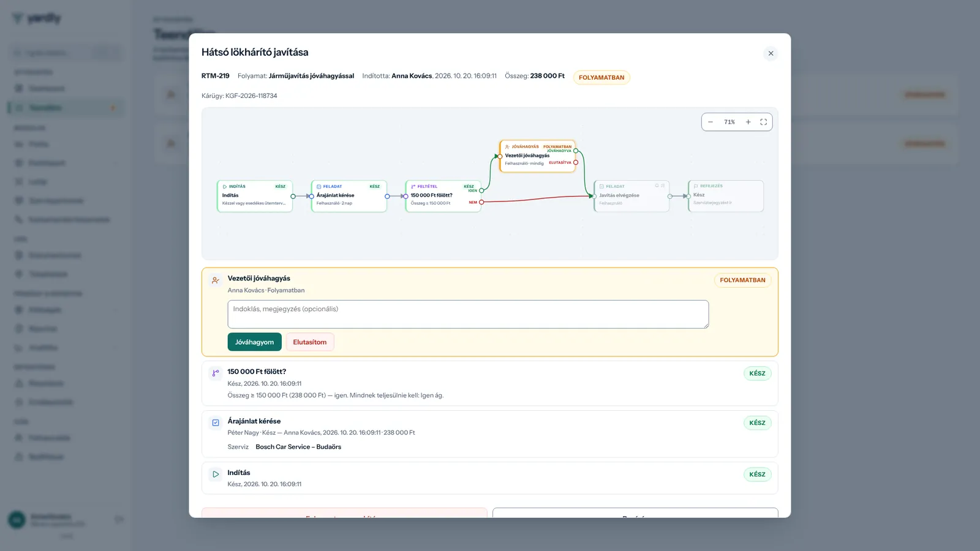
Task: Zoom in the workflow diagram
Action: pyautogui.click(x=748, y=122)
